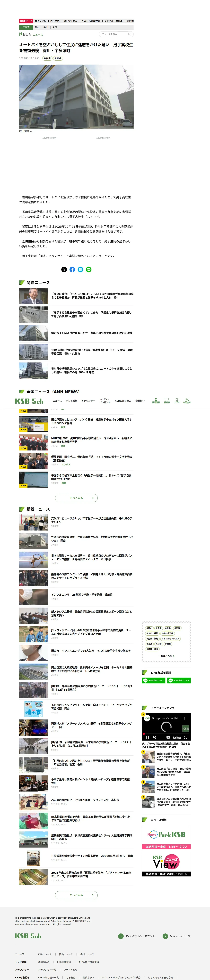This screenshot has width=210, height=980.
Task: Open ニュース menu in sticky header
Action: [x=57, y=401]
